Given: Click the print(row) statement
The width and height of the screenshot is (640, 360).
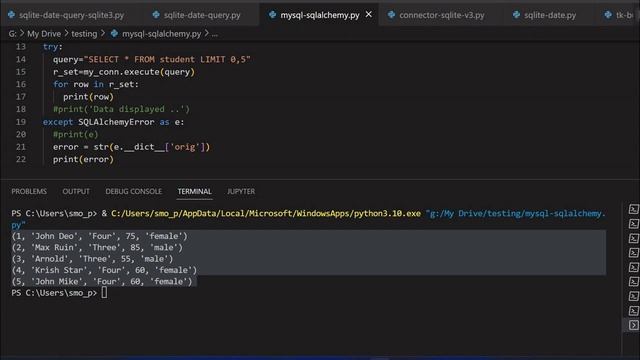Looking at the screenshot, I should tap(88, 97).
